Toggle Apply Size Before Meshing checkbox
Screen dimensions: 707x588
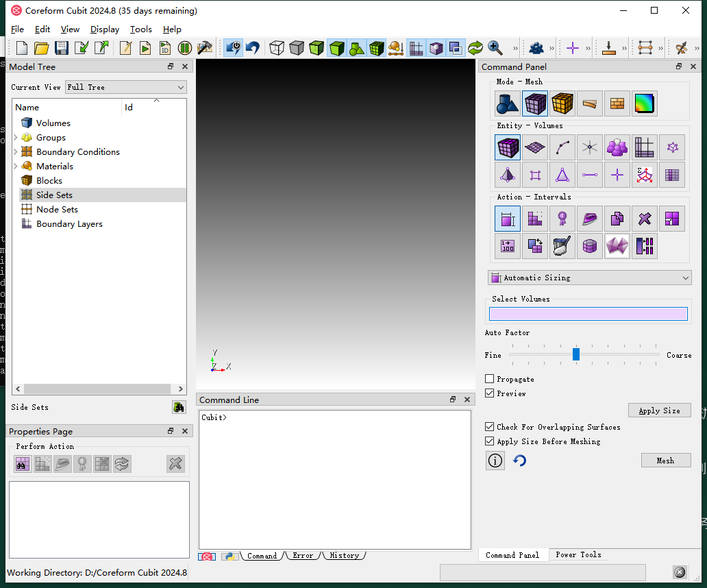pos(489,441)
